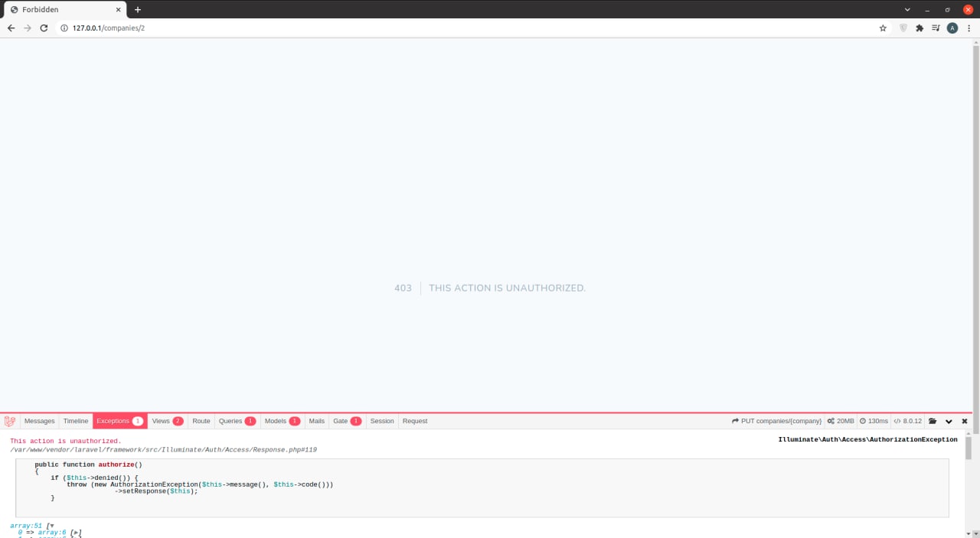Click the Response.php#119 file path
This screenshot has height=538, width=980.
(x=163, y=450)
